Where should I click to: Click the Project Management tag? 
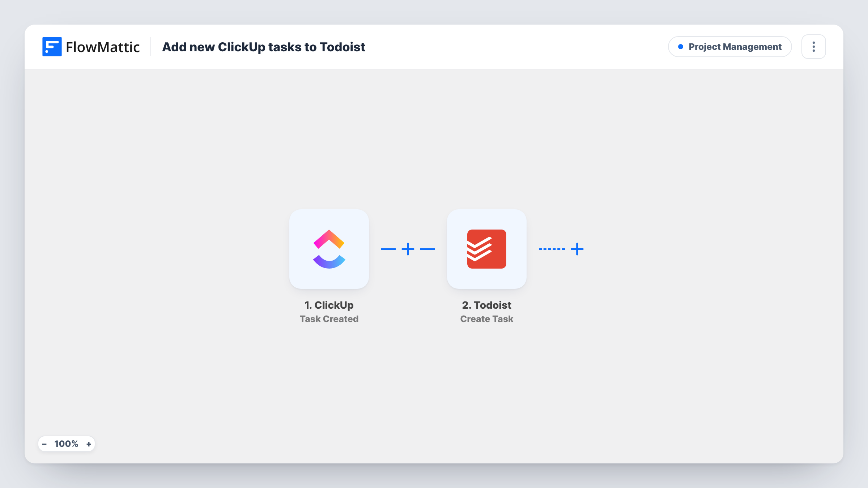(730, 47)
